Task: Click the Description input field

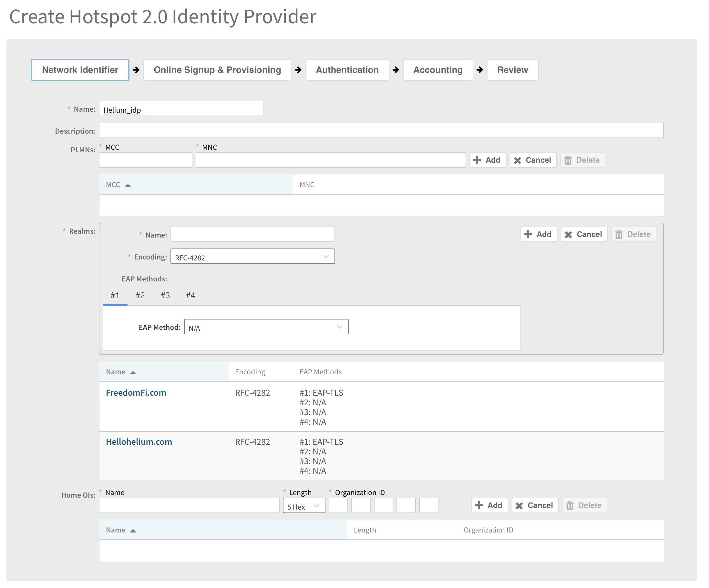Action: point(381,131)
